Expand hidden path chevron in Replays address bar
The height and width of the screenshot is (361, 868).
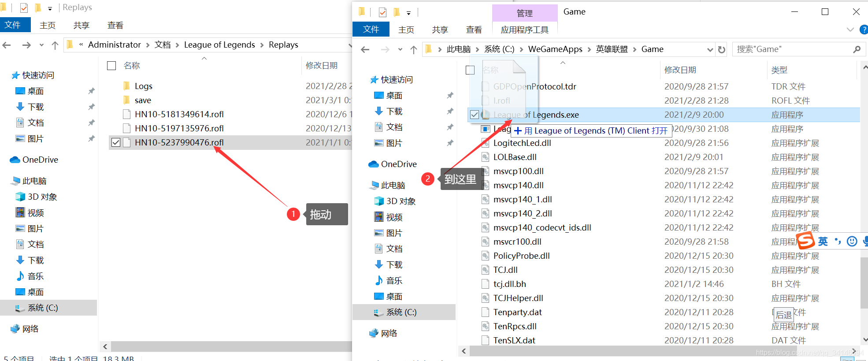82,45
